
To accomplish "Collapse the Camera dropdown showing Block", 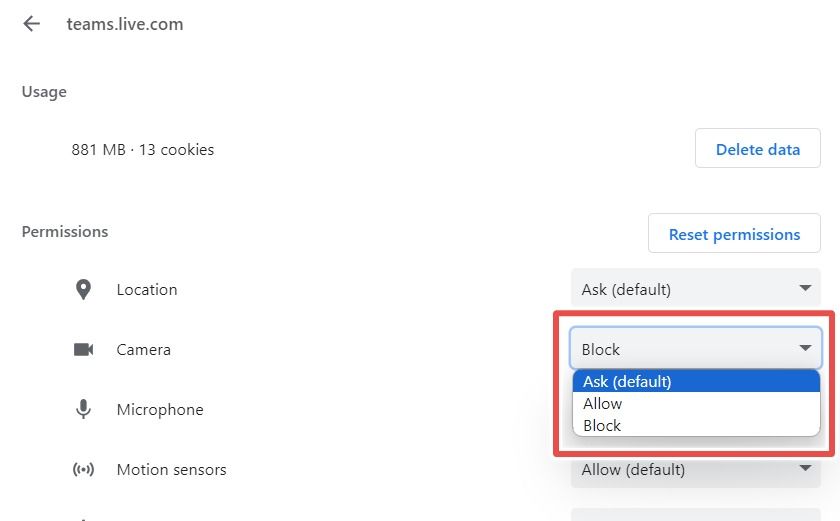I will (695, 349).
